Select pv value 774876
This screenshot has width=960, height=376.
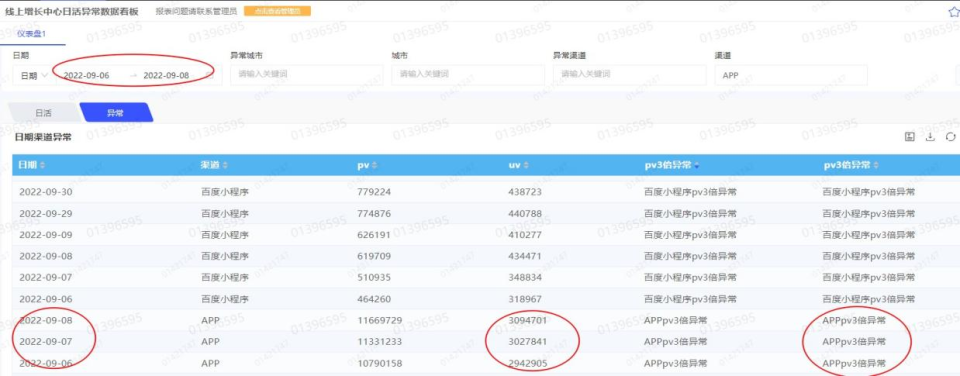pos(374,213)
